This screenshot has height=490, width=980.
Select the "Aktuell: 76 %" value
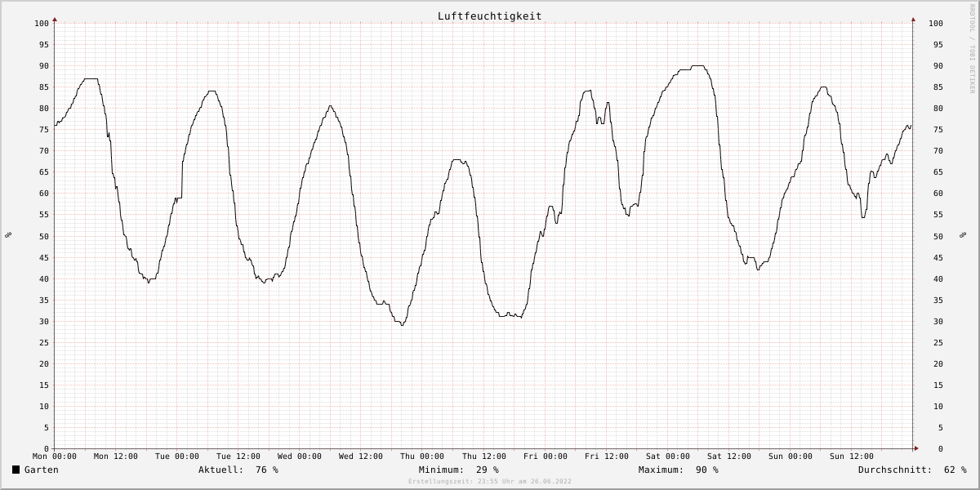pos(238,470)
